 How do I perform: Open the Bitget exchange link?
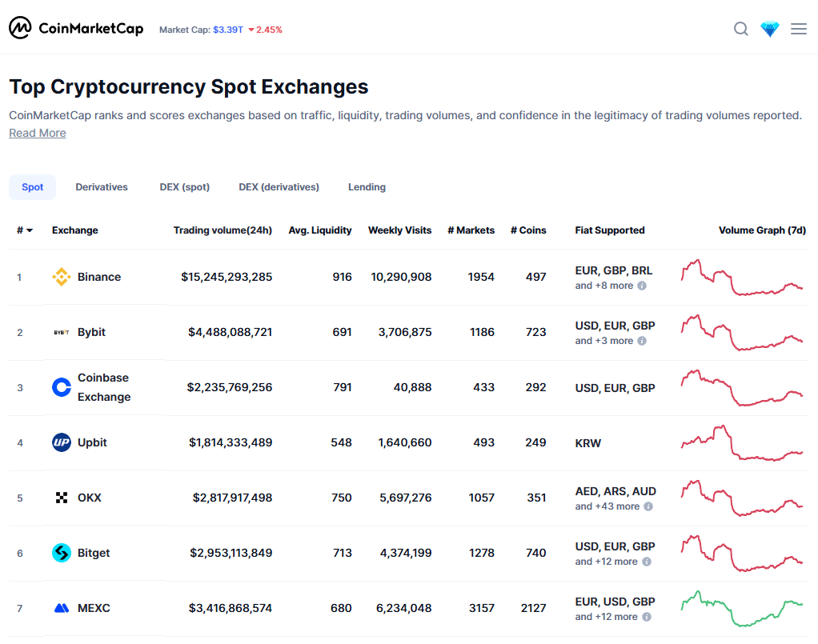coord(94,554)
